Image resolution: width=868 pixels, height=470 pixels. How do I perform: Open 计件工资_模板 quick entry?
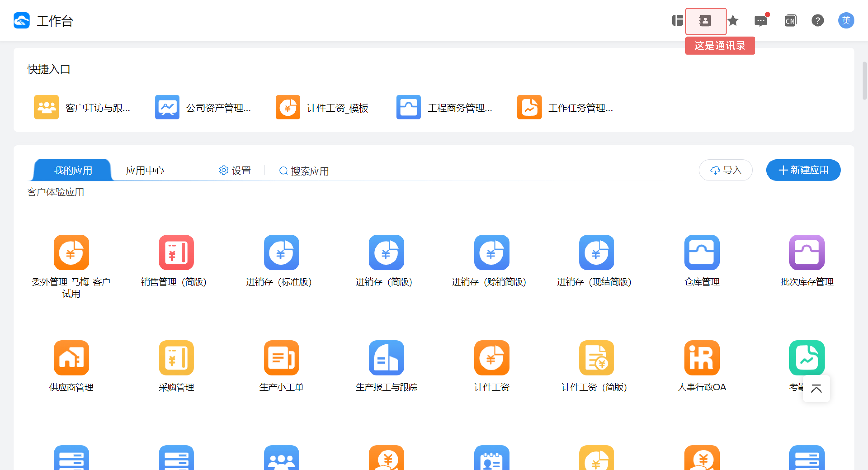pyautogui.click(x=322, y=108)
